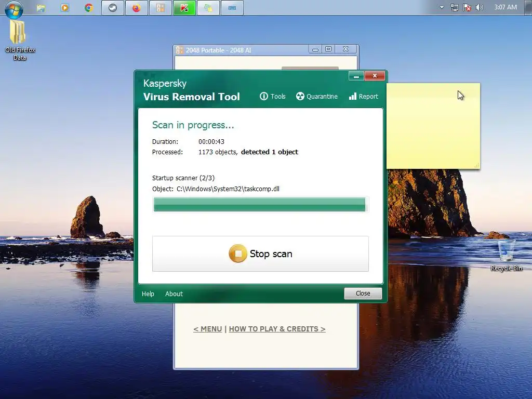Click the duration value 00:00:43
532x399 pixels.
tap(211, 141)
